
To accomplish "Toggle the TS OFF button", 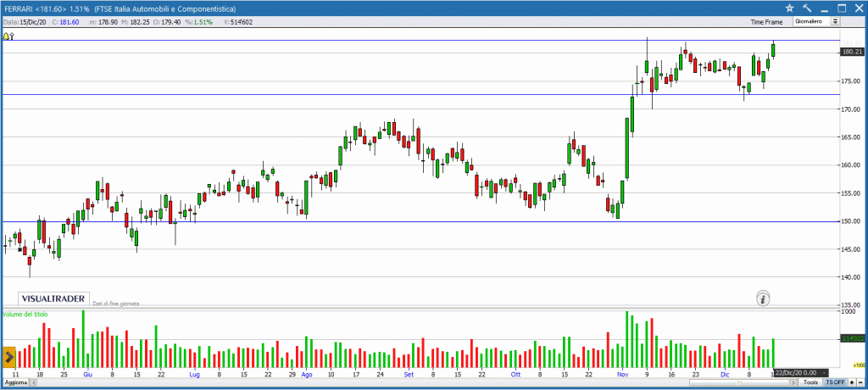I will (x=835, y=382).
